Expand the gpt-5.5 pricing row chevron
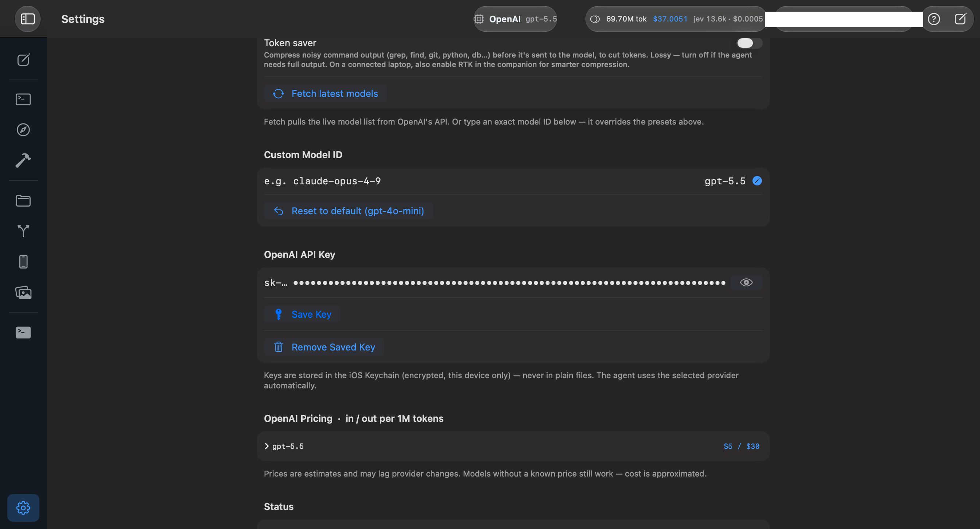The height and width of the screenshot is (529, 980). pos(267,446)
